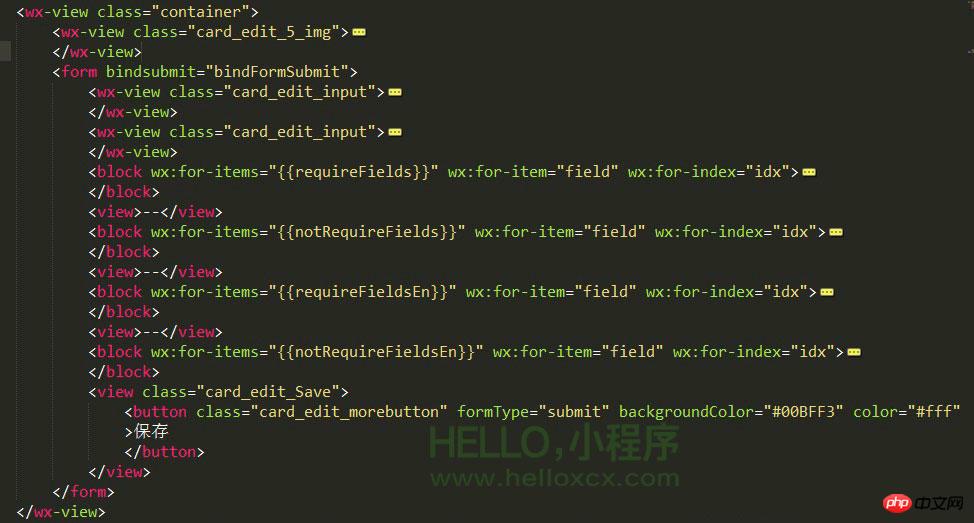Click the gutter highlight beside the first closing wx-view
The height and width of the screenshot is (523, 974).
point(5,51)
